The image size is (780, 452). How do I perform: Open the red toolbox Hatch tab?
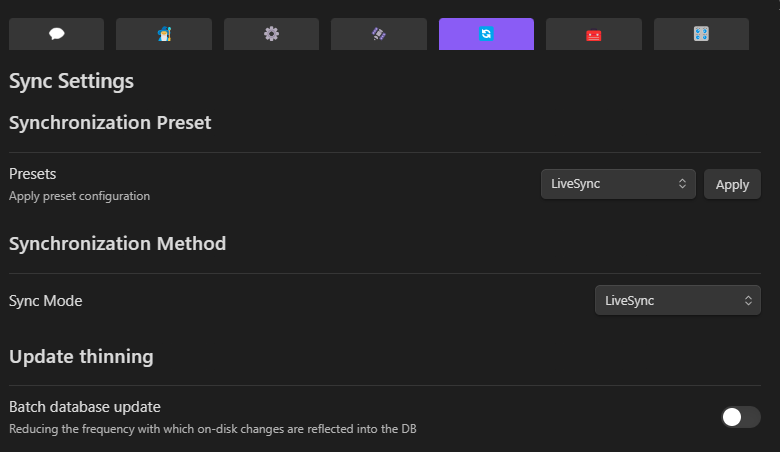click(594, 34)
